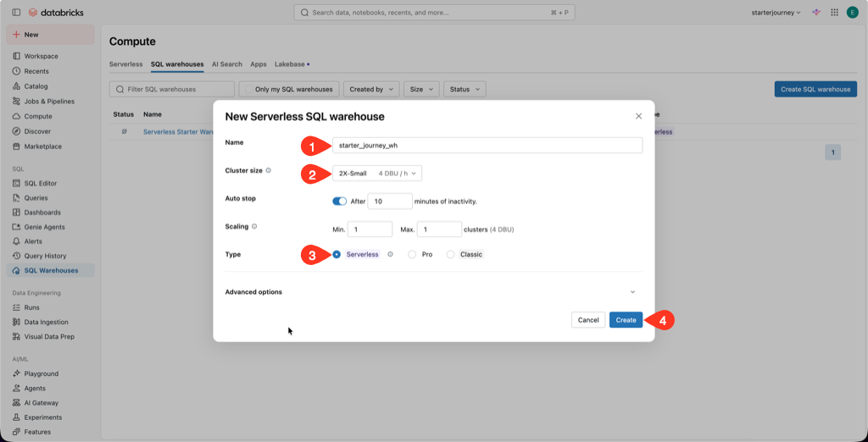Open the assistant sparkle icon
The image size is (868, 442).
click(x=816, y=12)
